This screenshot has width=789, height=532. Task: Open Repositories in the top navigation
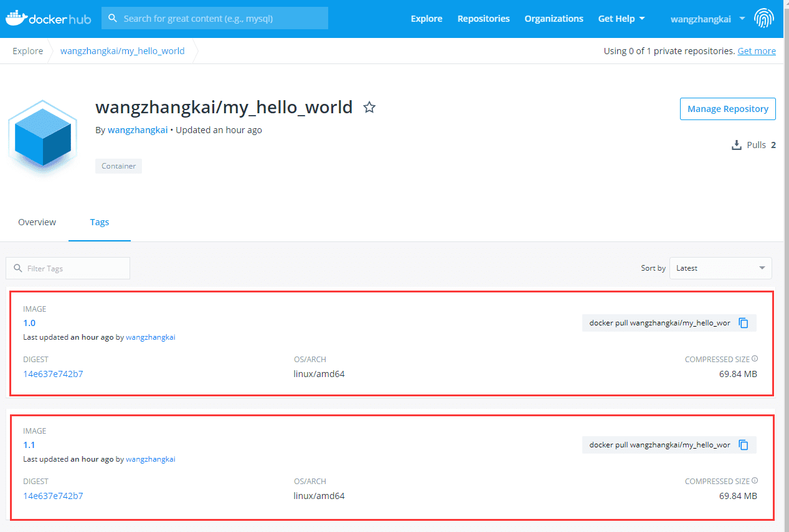click(483, 19)
